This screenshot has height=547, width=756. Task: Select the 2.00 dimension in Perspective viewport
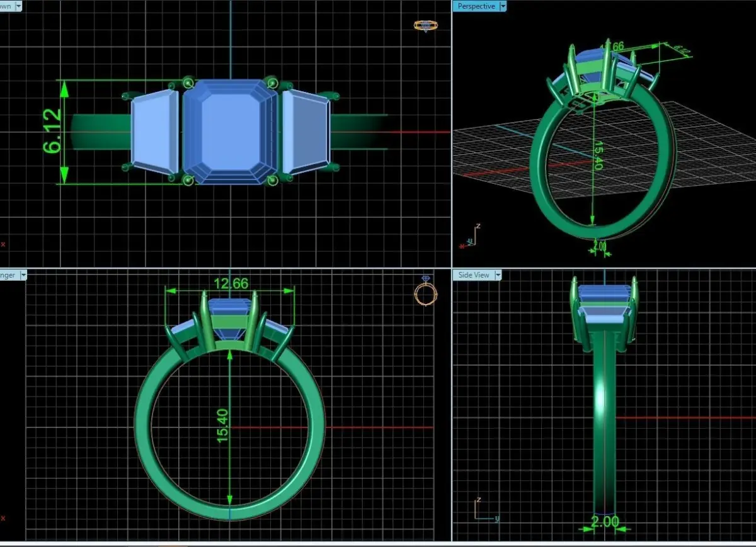coord(600,247)
